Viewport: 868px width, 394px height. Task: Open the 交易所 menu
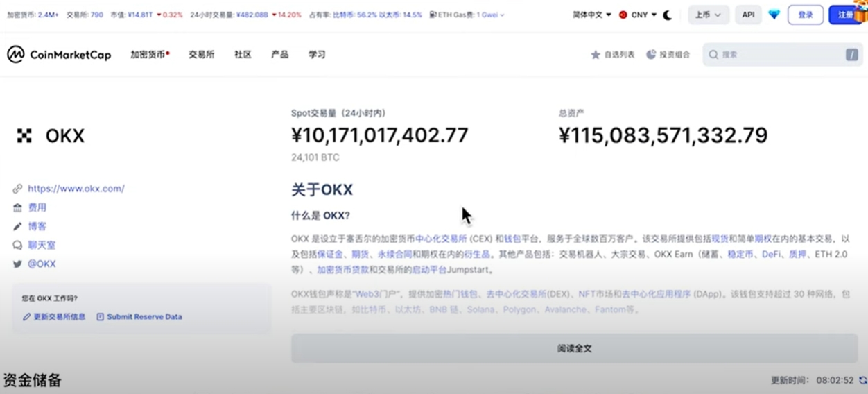[202, 55]
